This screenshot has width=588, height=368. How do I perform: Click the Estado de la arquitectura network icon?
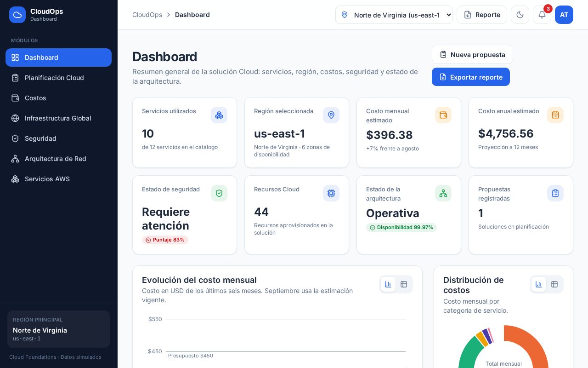tap(443, 193)
